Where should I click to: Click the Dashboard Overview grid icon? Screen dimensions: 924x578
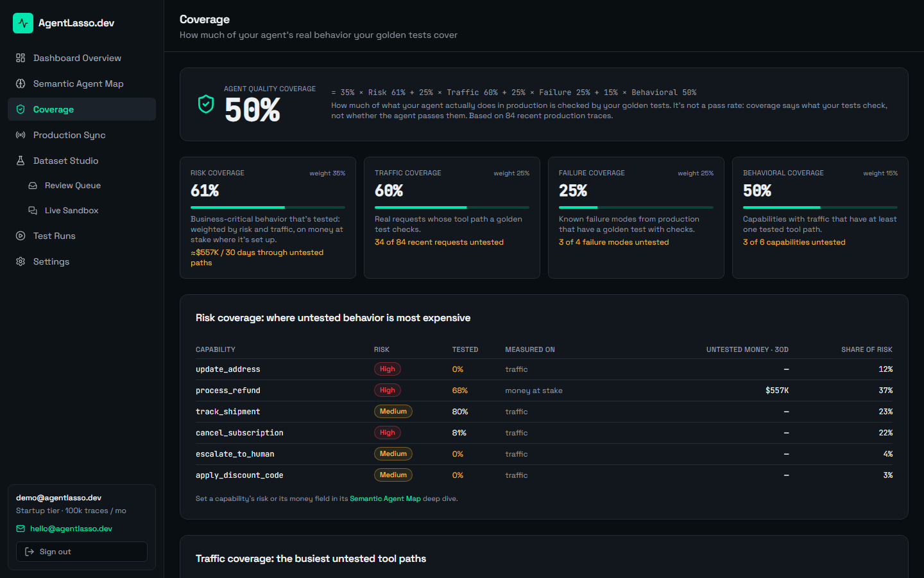point(21,58)
